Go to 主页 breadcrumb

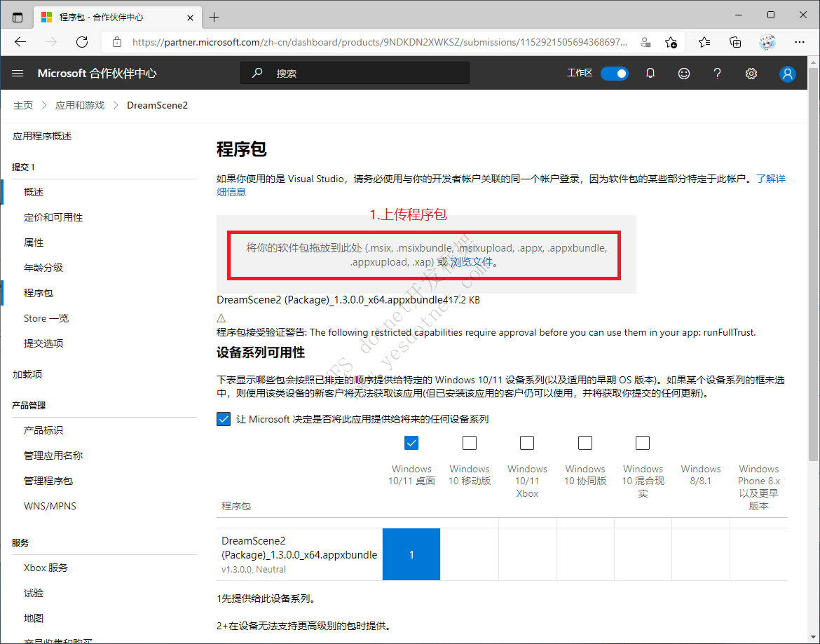pyautogui.click(x=23, y=105)
